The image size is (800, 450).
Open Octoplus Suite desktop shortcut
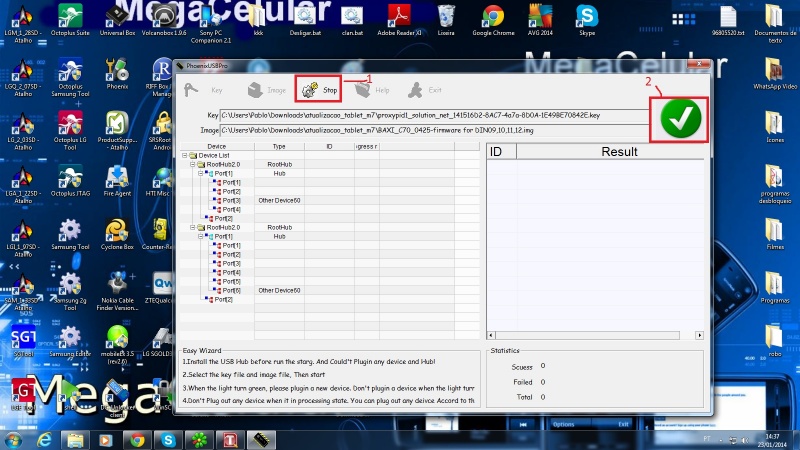coord(70,20)
